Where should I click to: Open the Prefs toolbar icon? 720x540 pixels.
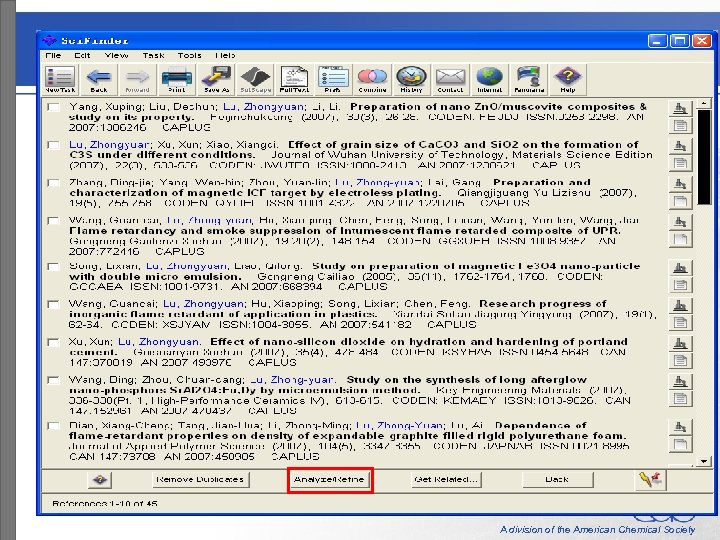click(333, 79)
